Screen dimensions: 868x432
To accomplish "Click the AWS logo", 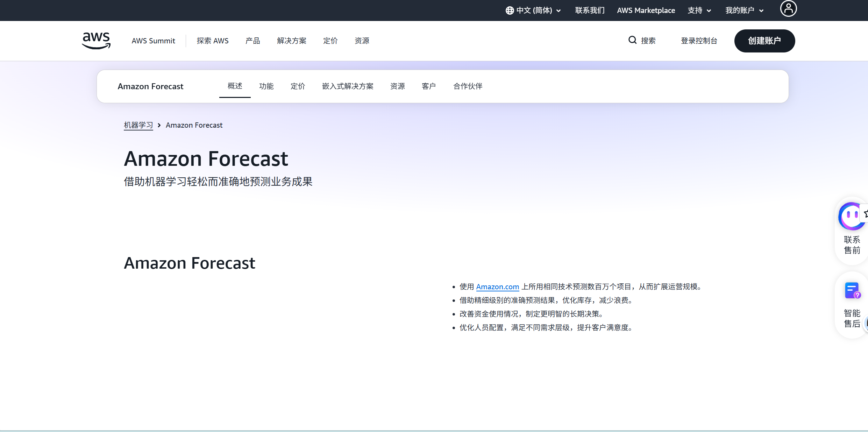I will [x=96, y=41].
